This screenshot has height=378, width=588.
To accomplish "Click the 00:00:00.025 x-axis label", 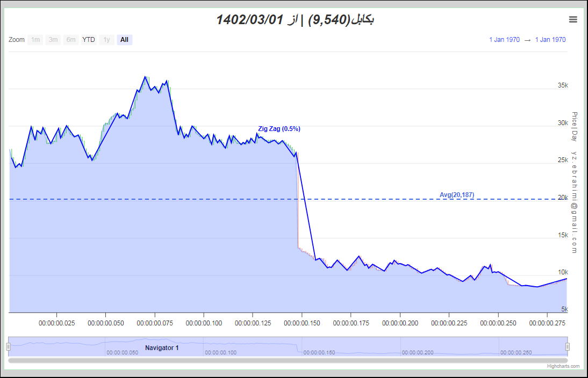I will click(56, 323).
